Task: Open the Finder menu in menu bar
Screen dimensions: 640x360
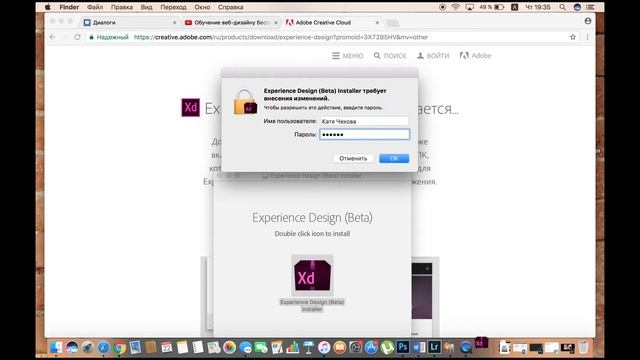Action: (x=69, y=7)
